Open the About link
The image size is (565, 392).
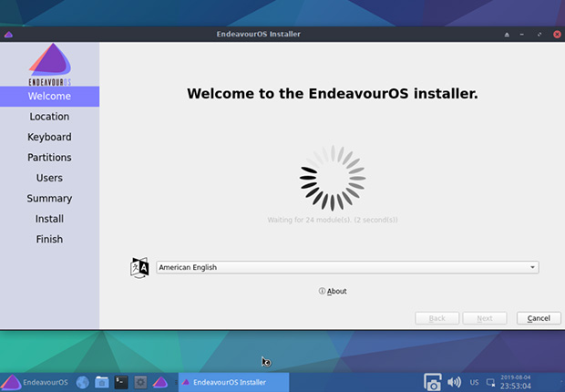(333, 291)
